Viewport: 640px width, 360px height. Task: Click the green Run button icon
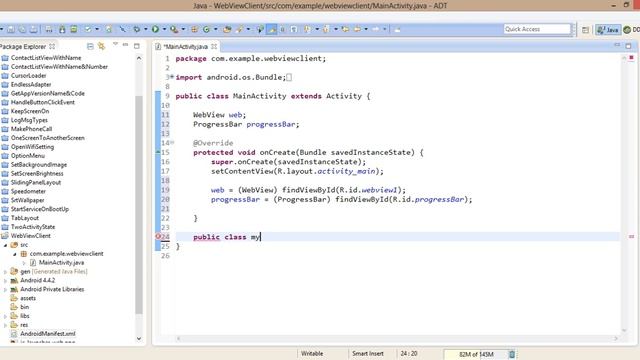155,29
